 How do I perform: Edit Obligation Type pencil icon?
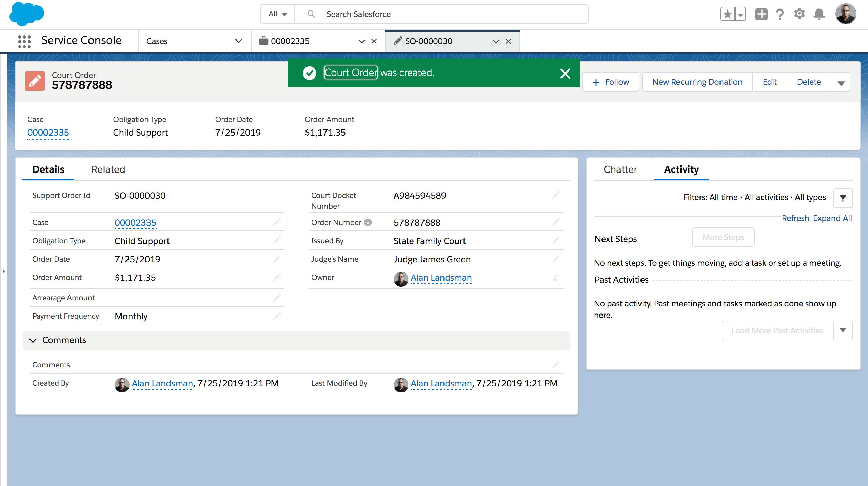tap(277, 240)
